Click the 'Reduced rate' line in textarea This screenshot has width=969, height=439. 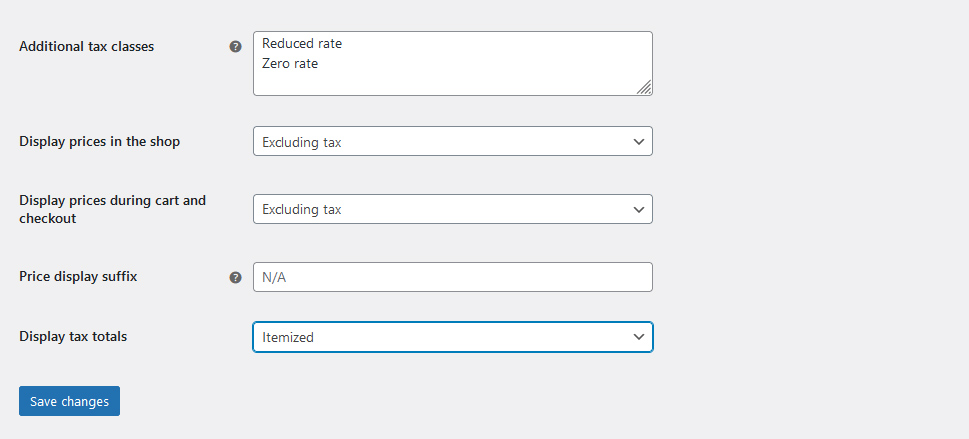click(301, 44)
